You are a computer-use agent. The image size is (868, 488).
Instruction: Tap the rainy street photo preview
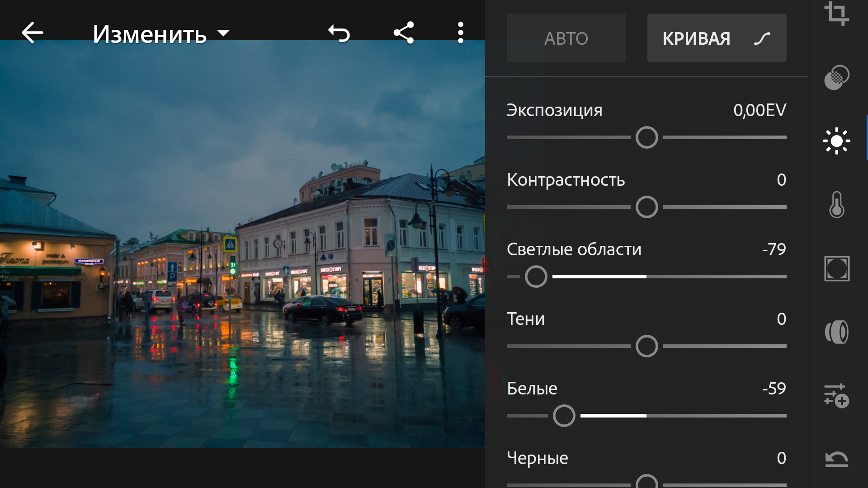[x=242, y=244]
